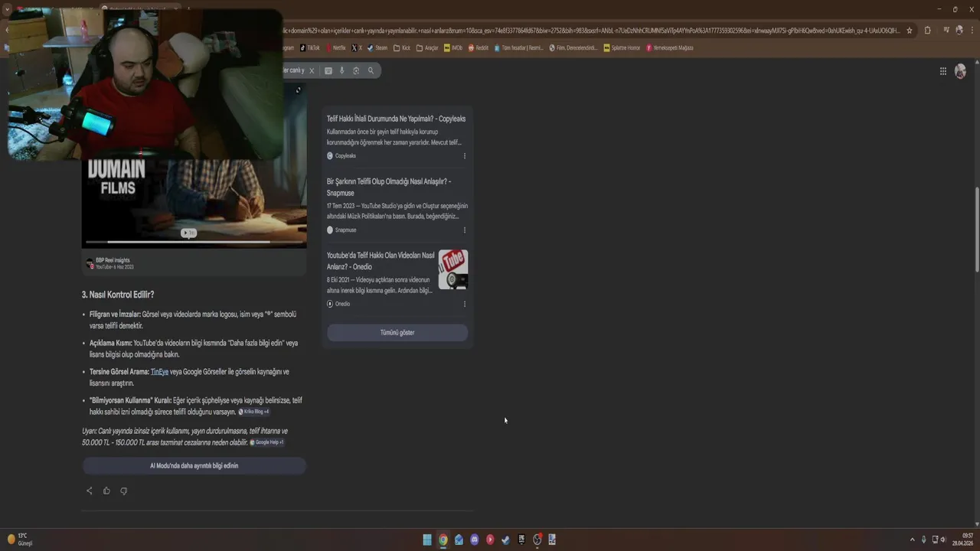Give the AI overview a thumbs up
The width and height of the screenshot is (980, 551).
[x=106, y=491]
